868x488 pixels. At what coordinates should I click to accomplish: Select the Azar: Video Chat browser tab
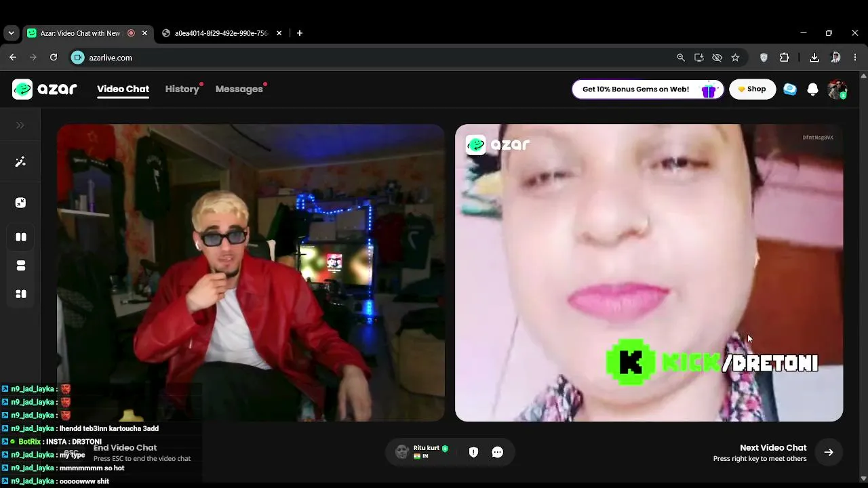click(87, 33)
